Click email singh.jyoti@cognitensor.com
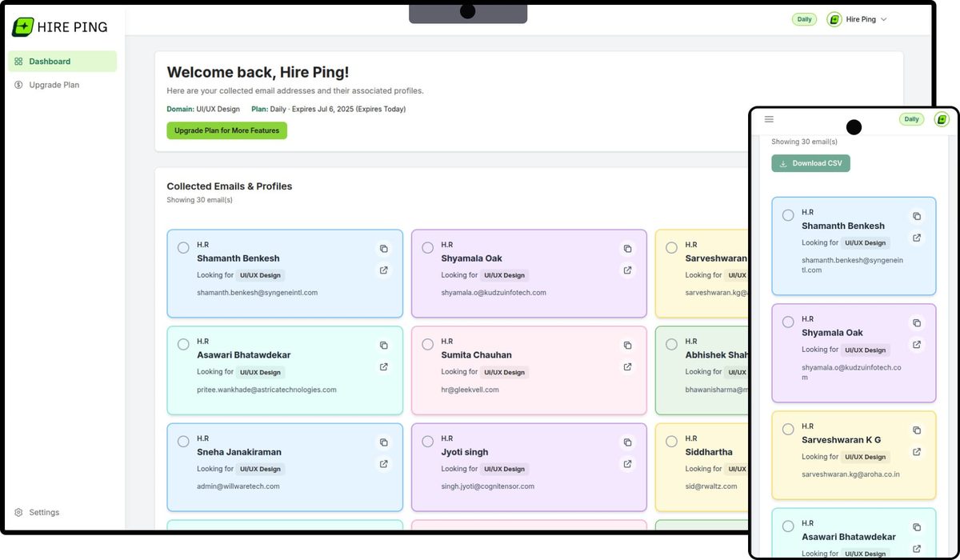The height and width of the screenshot is (560, 960). [x=487, y=486]
